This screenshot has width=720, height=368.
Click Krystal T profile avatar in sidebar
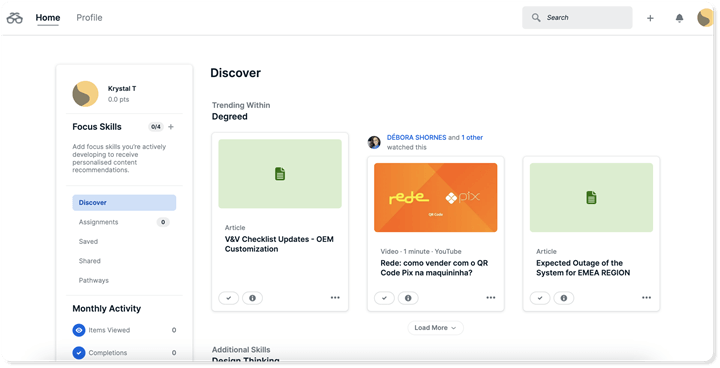point(85,94)
